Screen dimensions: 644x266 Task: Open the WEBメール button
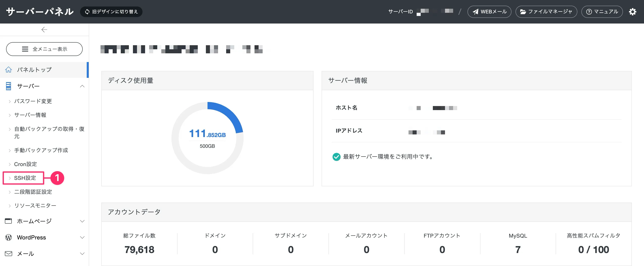[489, 12]
